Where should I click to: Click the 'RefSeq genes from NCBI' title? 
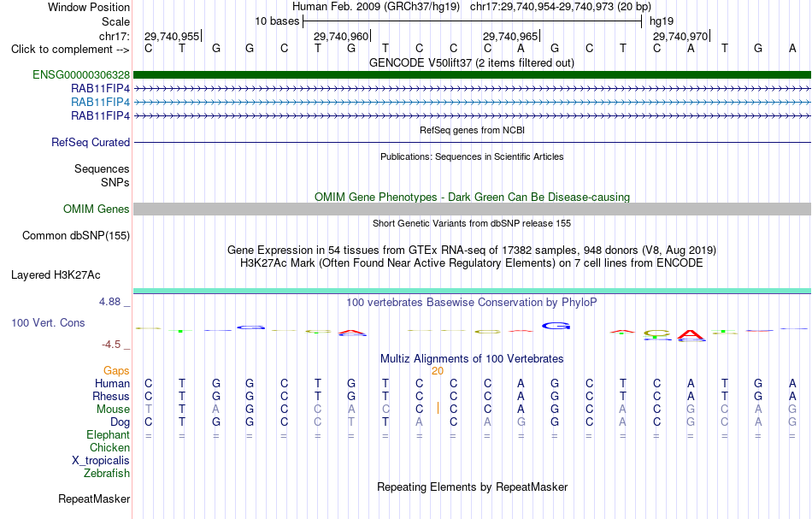473,131
